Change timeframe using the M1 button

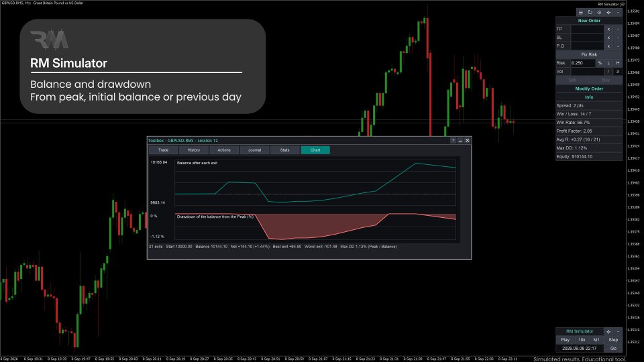(x=596, y=340)
